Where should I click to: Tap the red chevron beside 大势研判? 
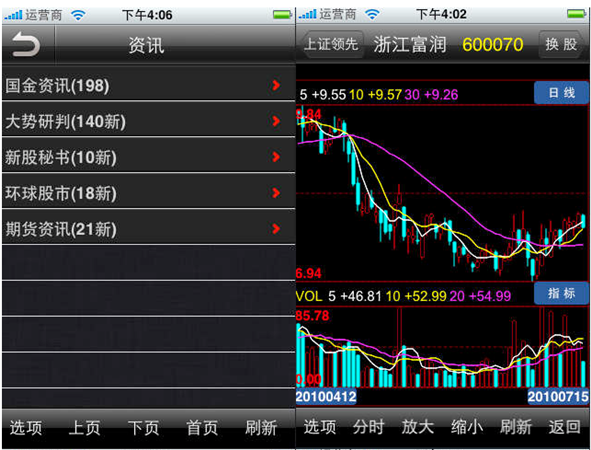(276, 121)
